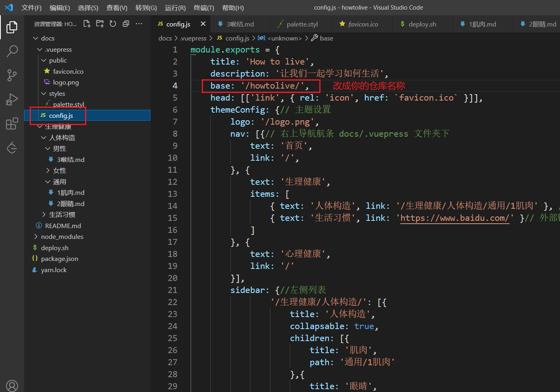Refresh Explorer with the refresh icon

click(112, 24)
